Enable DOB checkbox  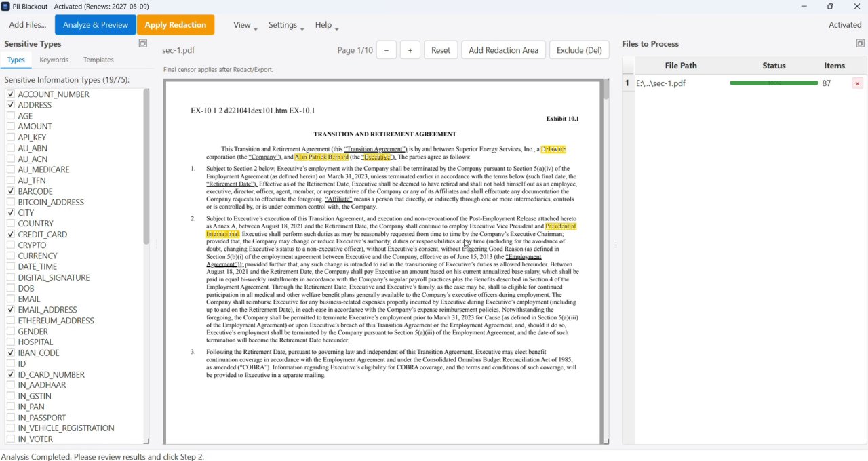(x=11, y=288)
